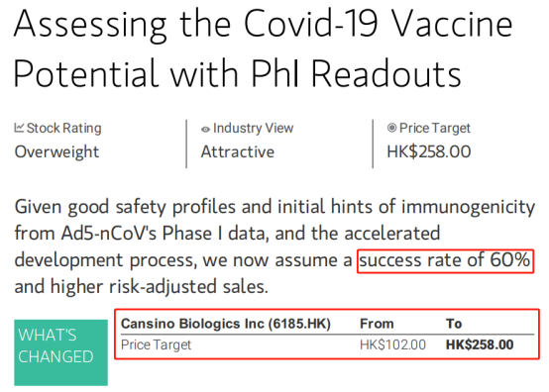549x392 pixels.
Task: Click the Attractive industry view value
Action: point(238,151)
